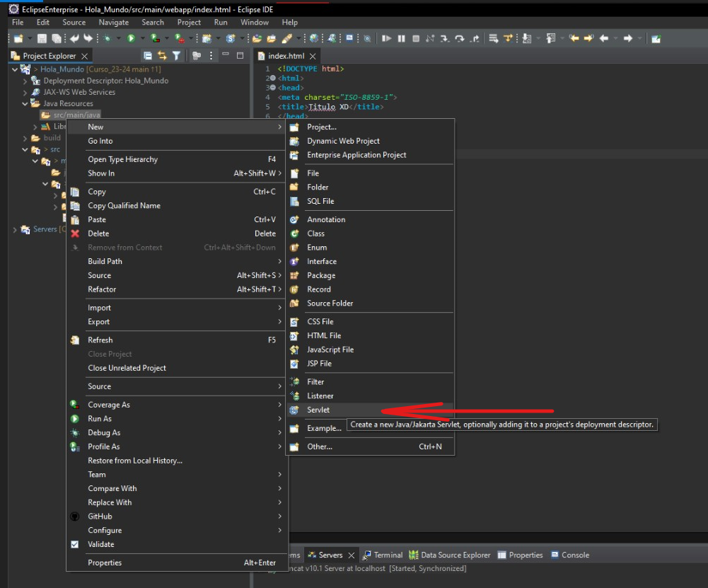Click the Refresh icon in context menu

tap(75, 340)
